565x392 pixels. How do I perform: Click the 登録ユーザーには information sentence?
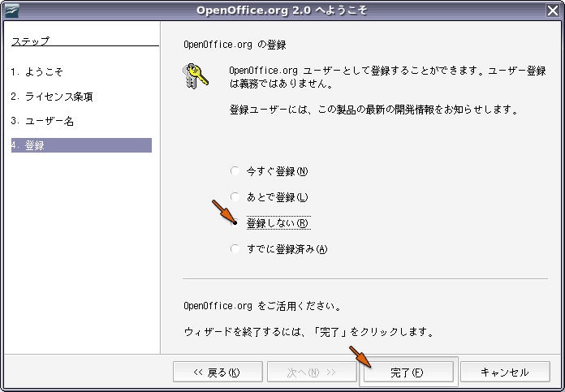pos(373,110)
